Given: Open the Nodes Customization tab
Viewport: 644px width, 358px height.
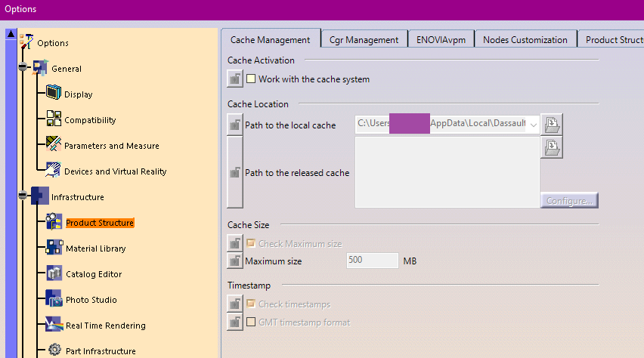Looking at the screenshot, I should (525, 40).
